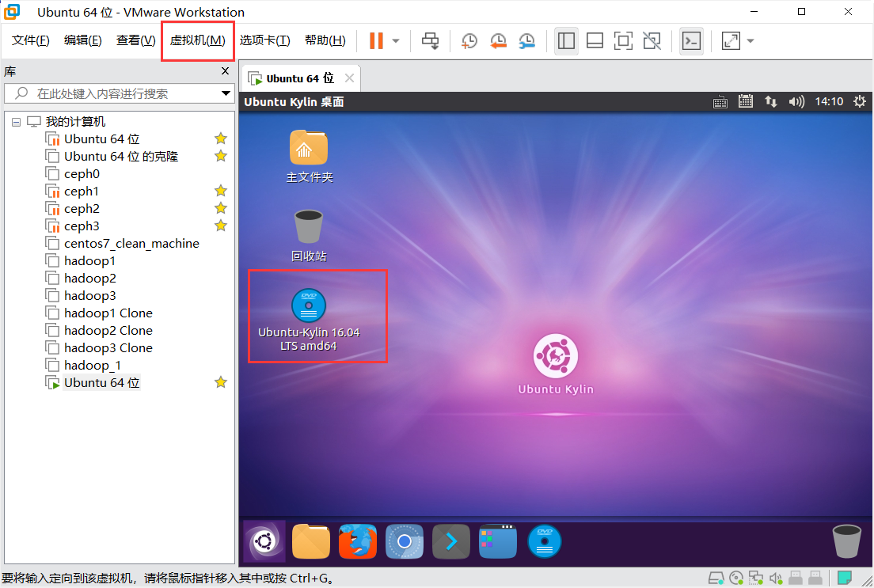Screen dimensions: 874x588
Task: Click the stretch guest display icon
Action: [x=731, y=40]
